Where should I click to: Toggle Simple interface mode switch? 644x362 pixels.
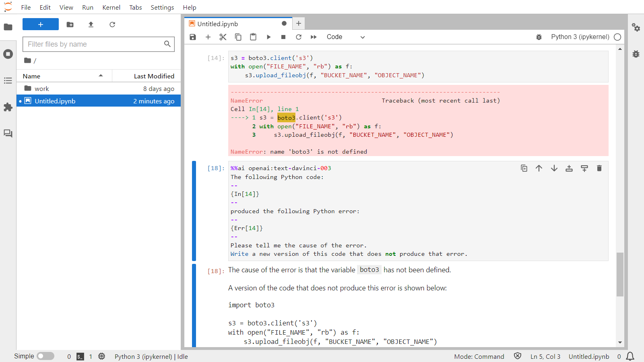pos(45,356)
